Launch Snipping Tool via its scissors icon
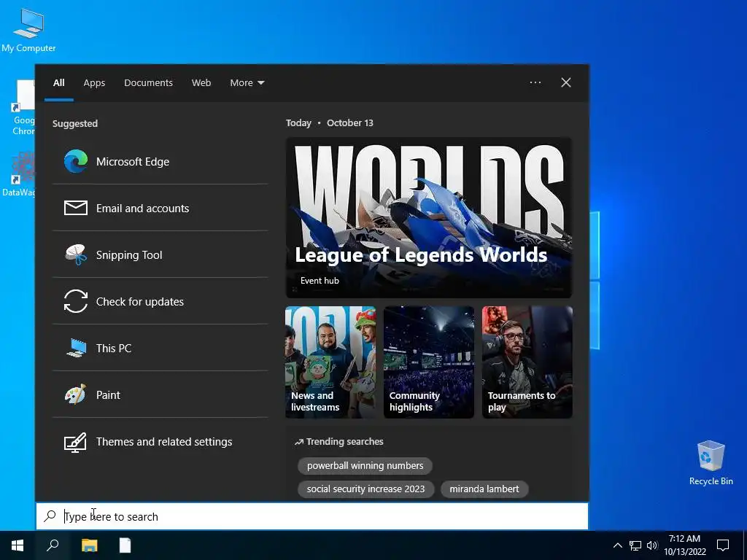 point(76,254)
